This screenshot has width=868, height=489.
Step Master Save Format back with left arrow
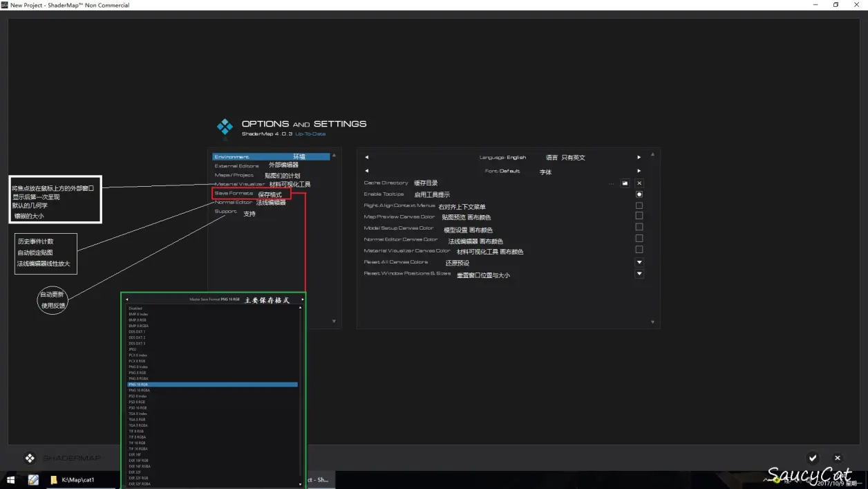[x=126, y=299]
